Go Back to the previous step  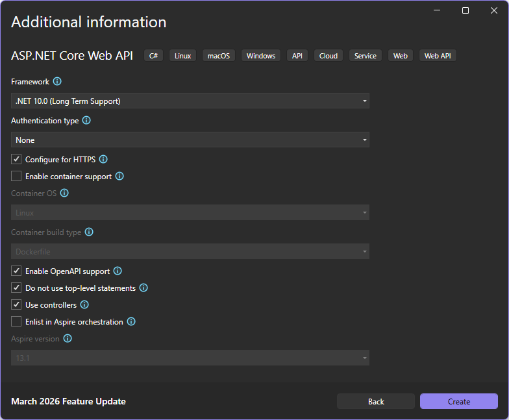click(376, 401)
